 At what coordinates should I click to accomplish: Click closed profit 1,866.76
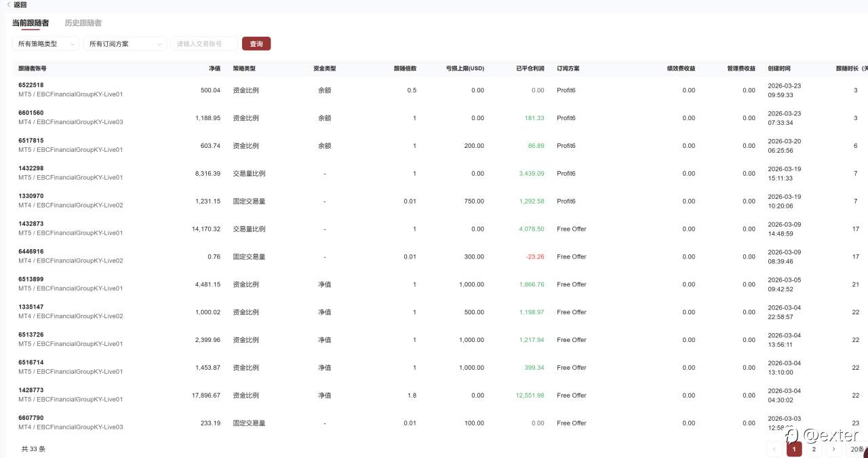532,285
